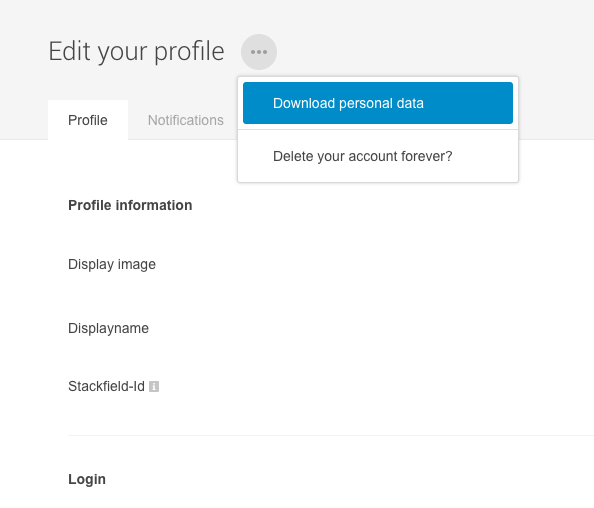Click the highlighted blue menu entry
Screen dimensions: 594x508
coord(378,103)
